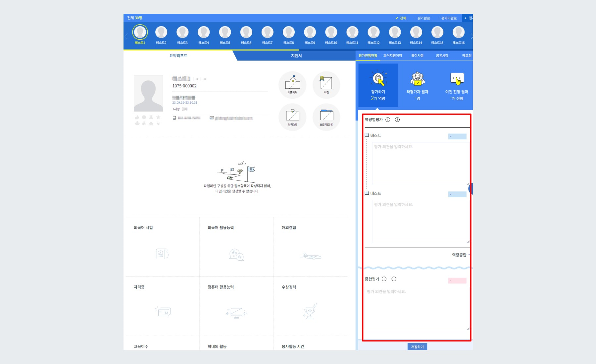Image resolution: width=596 pixels, height=364 pixels.
Task: Open score dropdown for first 테스트 competency
Action: [457, 136]
